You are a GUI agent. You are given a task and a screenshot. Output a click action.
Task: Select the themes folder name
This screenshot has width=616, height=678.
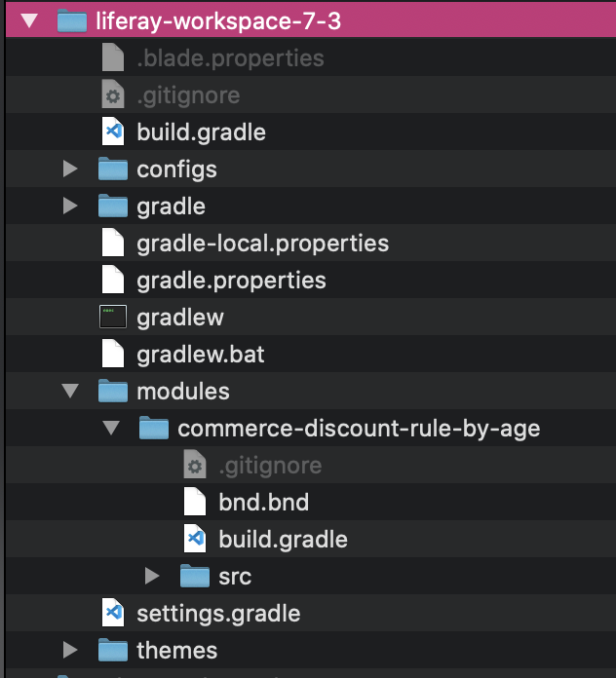coord(177,651)
